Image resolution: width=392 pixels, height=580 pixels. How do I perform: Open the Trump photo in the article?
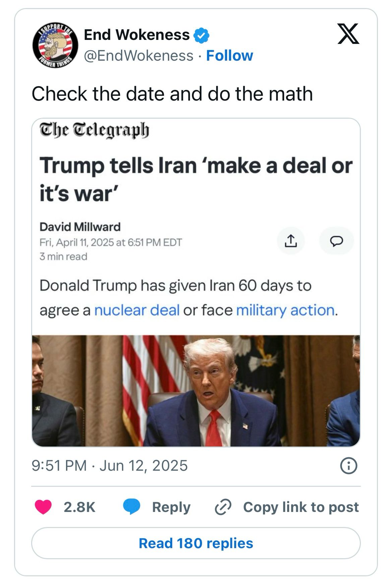click(196, 391)
